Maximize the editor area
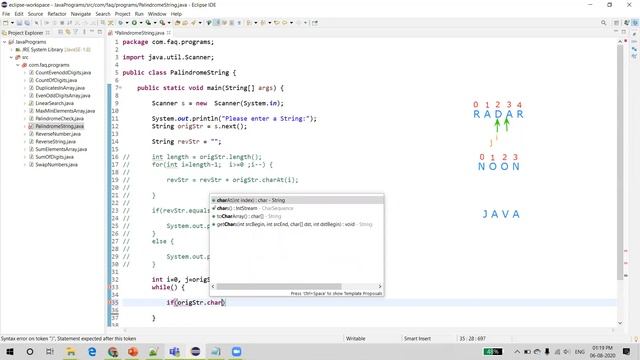Viewport: 640px width, 360px height. click(624, 31)
